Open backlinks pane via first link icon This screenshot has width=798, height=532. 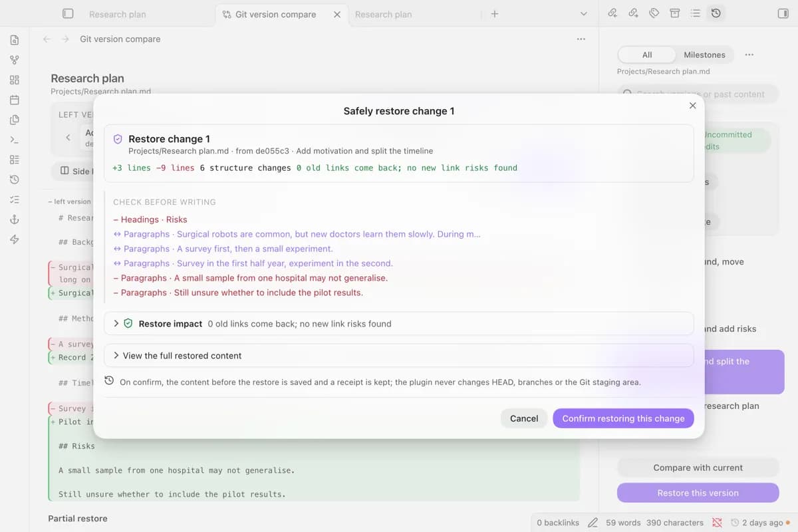click(x=613, y=13)
